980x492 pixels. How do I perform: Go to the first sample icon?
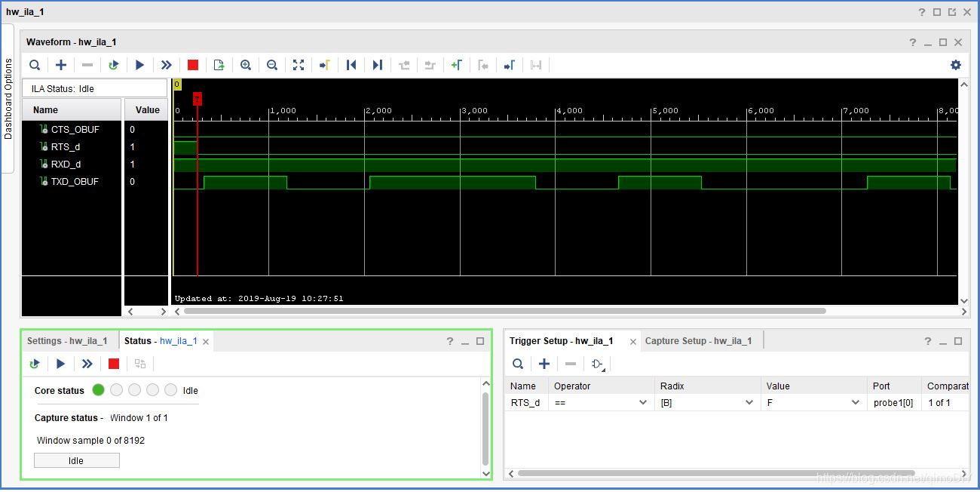click(x=351, y=65)
